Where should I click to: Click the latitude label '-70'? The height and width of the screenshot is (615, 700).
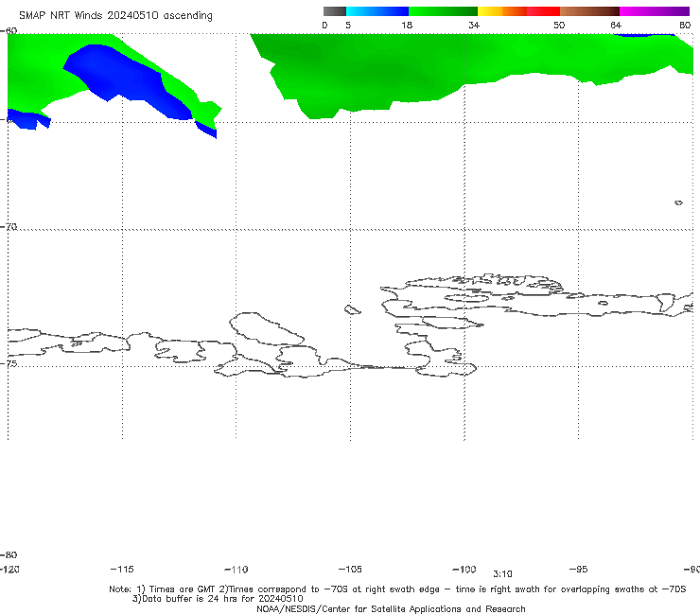(x=9, y=227)
